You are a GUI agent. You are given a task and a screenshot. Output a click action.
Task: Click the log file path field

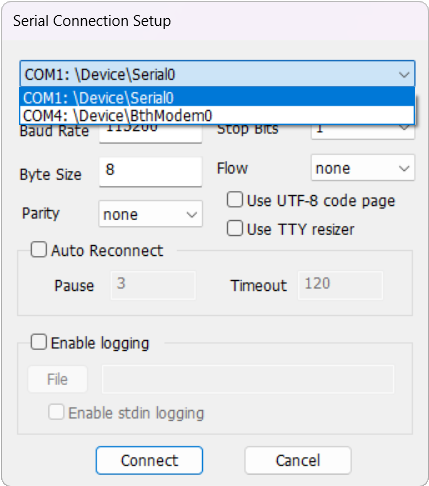(248, 379)
